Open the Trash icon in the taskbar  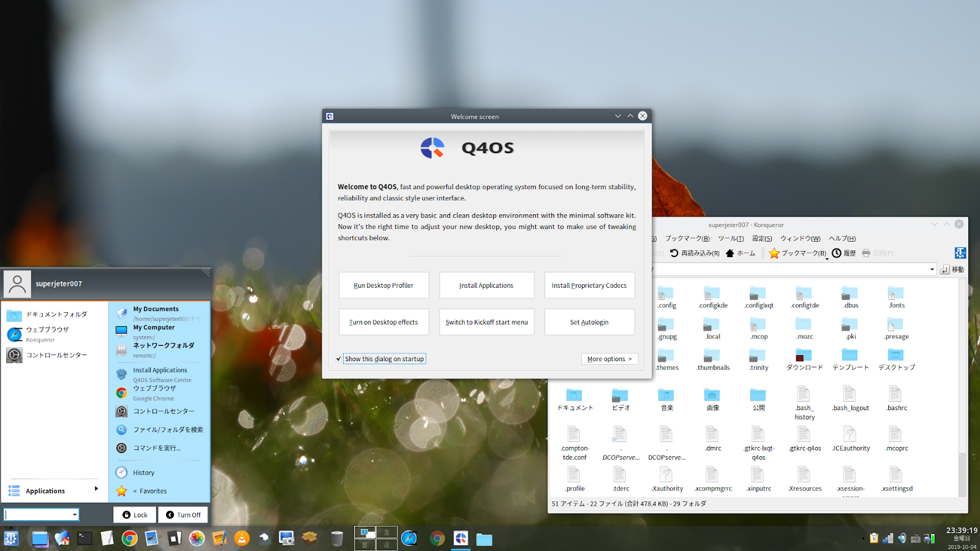click(337, 538)
